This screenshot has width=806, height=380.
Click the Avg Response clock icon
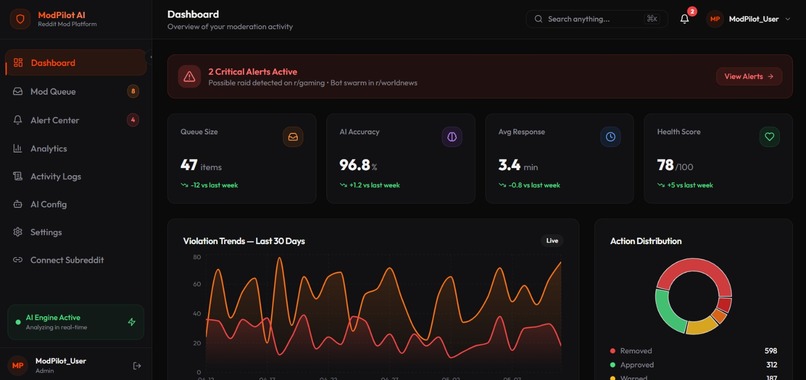(x=610, y=137)
